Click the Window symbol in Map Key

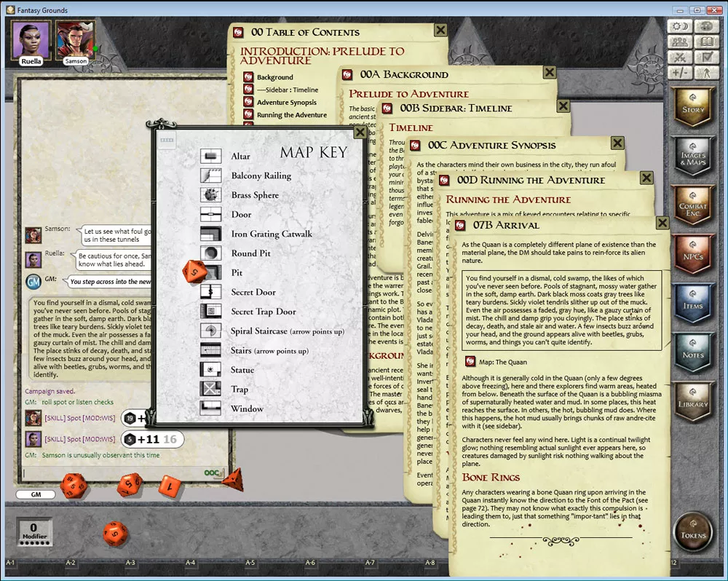pos(211,408)
